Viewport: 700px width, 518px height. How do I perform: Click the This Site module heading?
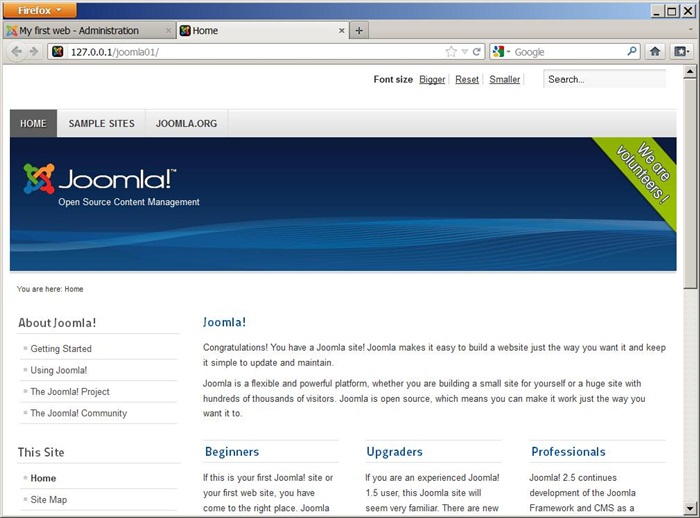click(x=41, y=452)
